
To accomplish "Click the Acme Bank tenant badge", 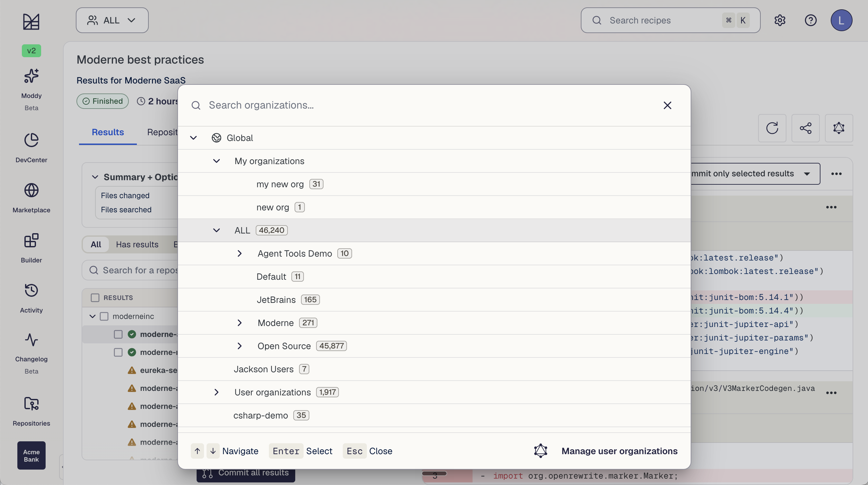I will pyautogui.click(x=31, y=455).
